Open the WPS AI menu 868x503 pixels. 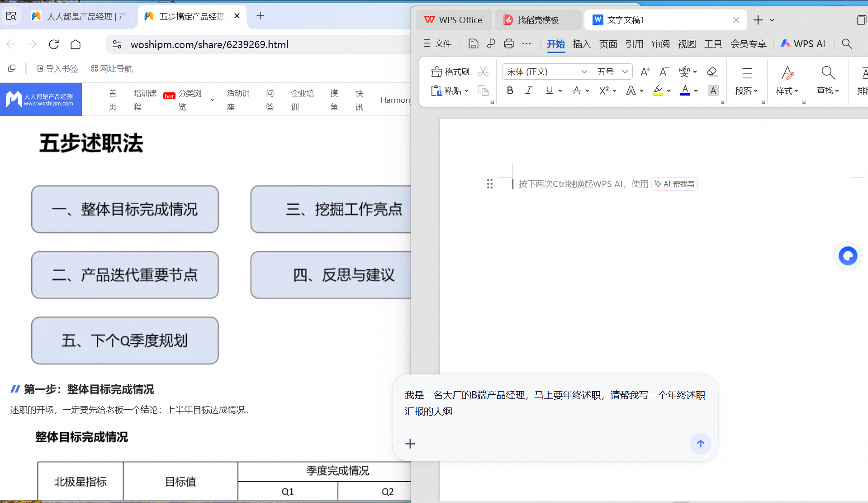pyautogui.click(x=803, y=43)
